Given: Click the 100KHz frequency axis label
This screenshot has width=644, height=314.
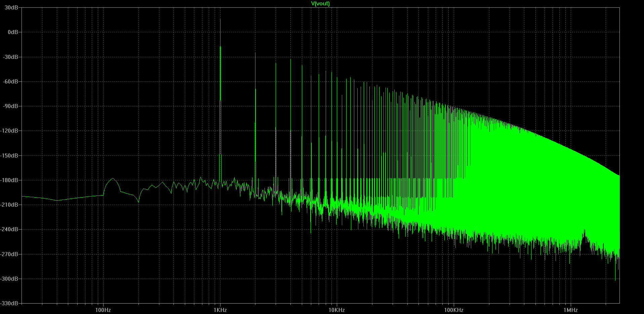Looking at the screenshot, I should (454, 310).
